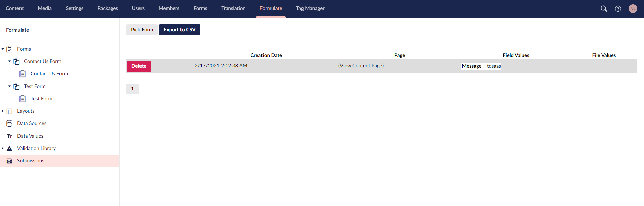Click the Page column header

400,55
